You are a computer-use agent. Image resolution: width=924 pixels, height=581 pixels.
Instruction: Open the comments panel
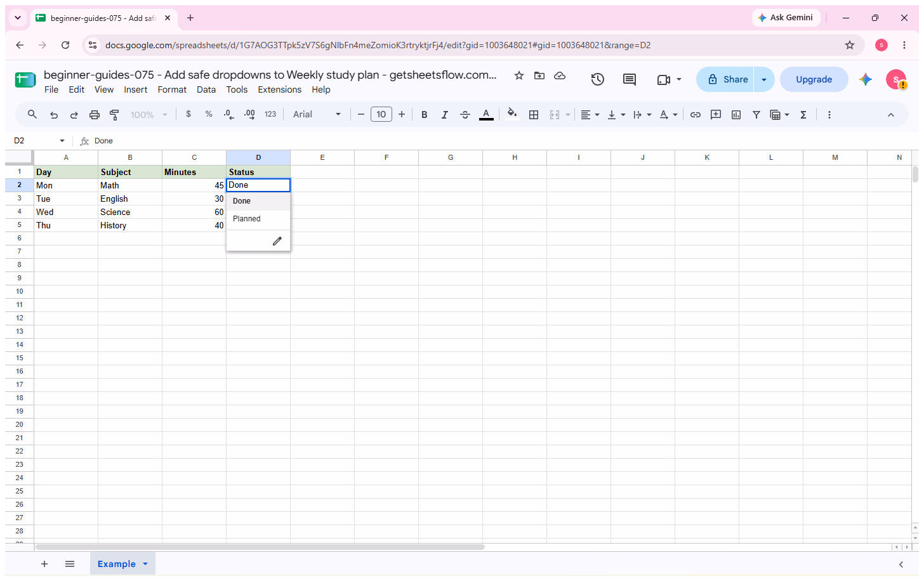[x=630, y=79]
